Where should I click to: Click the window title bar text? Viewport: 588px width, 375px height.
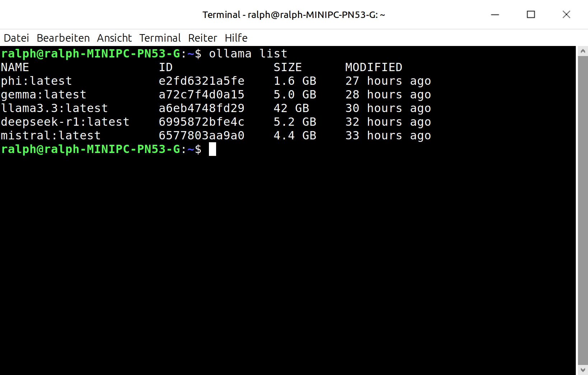[294, 15]
